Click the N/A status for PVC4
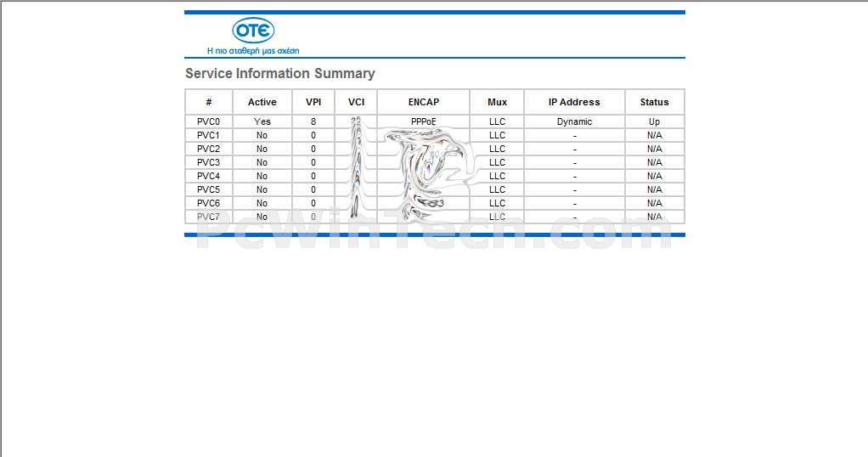Viewport: 868px width, 457px height. [x=654, y=176]
